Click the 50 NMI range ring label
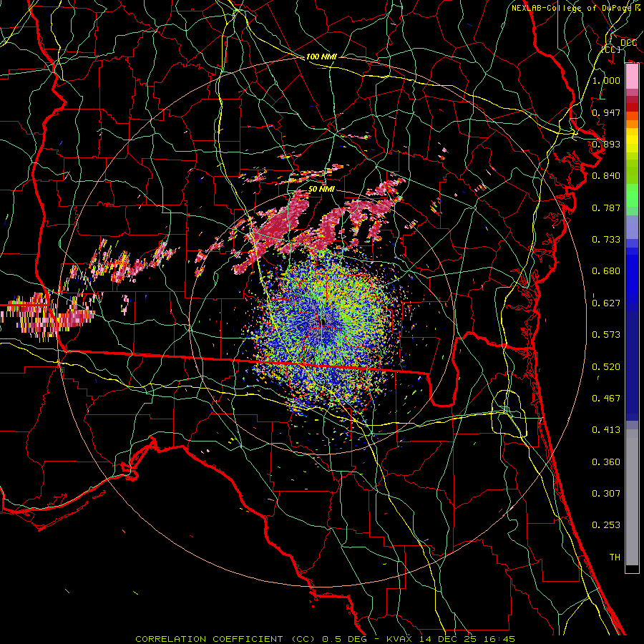Viewport: 644px width, 644px height. click(321, 189)
